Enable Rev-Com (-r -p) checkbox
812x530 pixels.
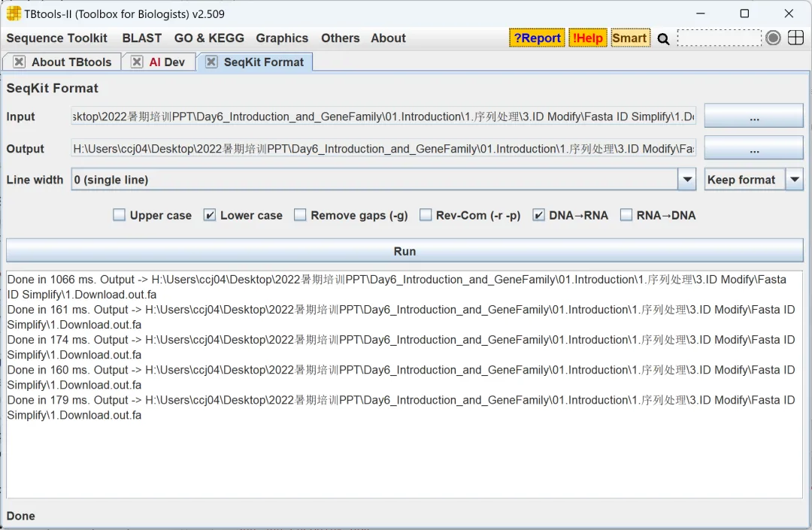tap(425, 215)
